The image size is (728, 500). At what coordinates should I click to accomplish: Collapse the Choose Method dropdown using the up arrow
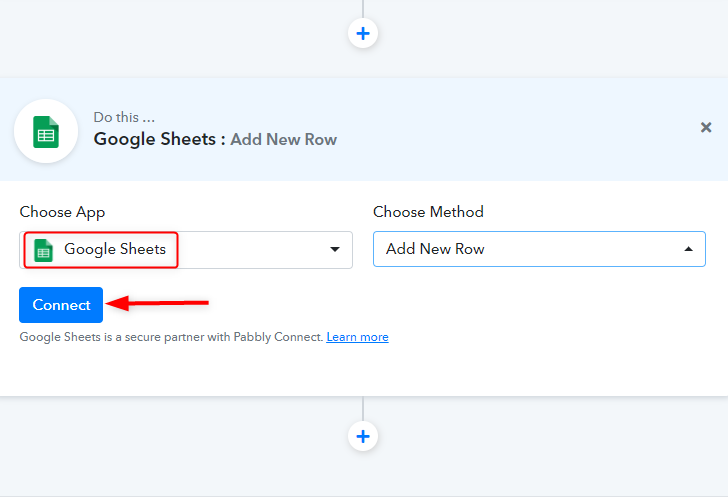(688, 249)
